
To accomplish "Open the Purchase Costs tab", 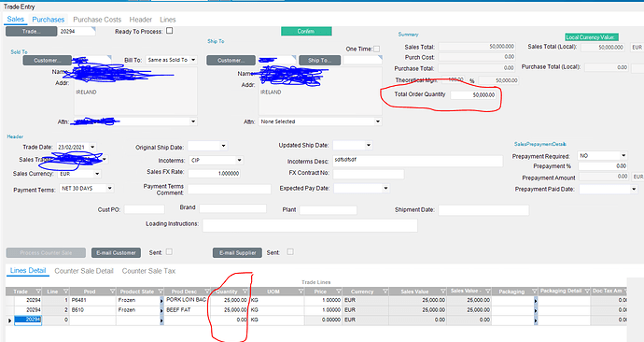I will pos(97,20).
